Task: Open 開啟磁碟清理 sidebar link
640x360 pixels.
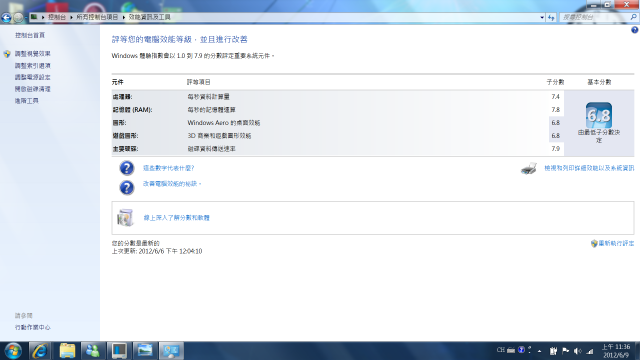Action: coord(33,89)
